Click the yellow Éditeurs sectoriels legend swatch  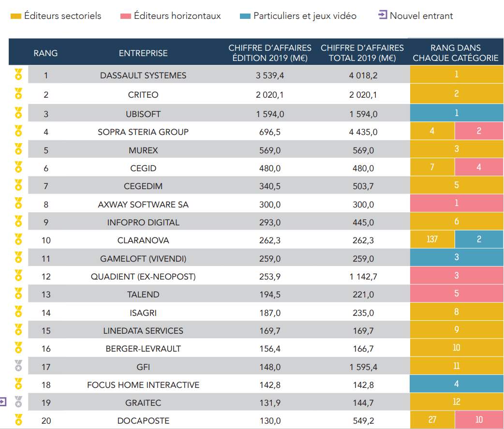(x=16, y=16)
